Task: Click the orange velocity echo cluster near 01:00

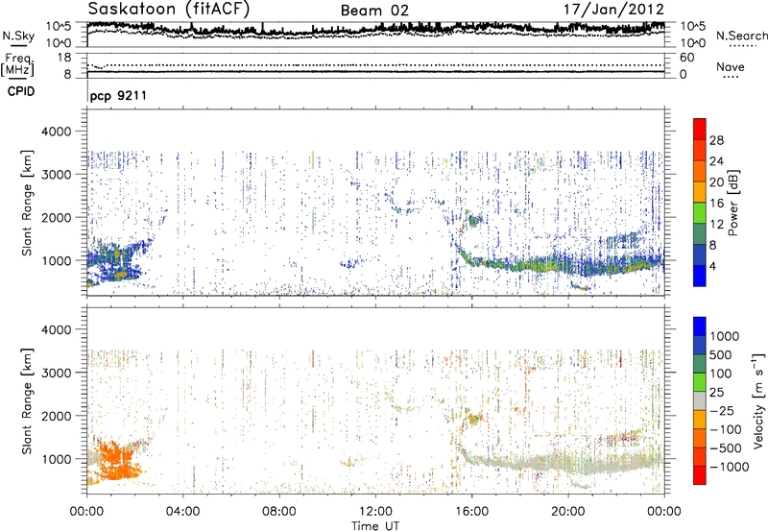Action: pyautogui.click(x=116, y=462)
